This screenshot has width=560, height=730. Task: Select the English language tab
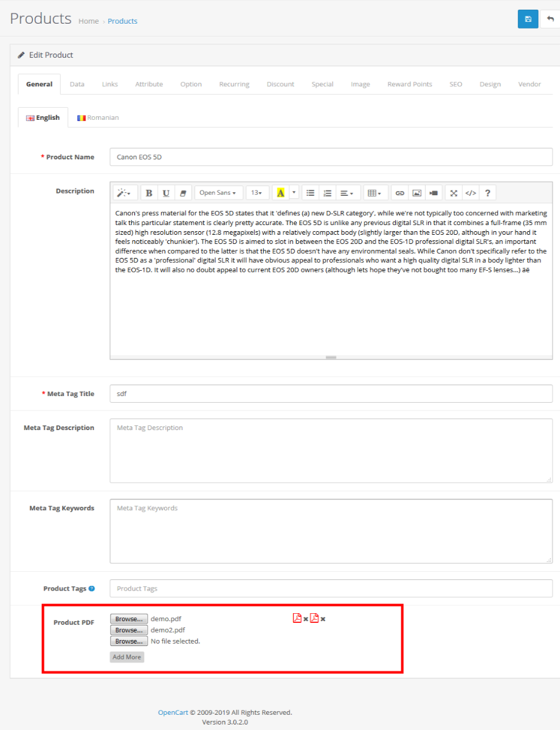[43, 117]
